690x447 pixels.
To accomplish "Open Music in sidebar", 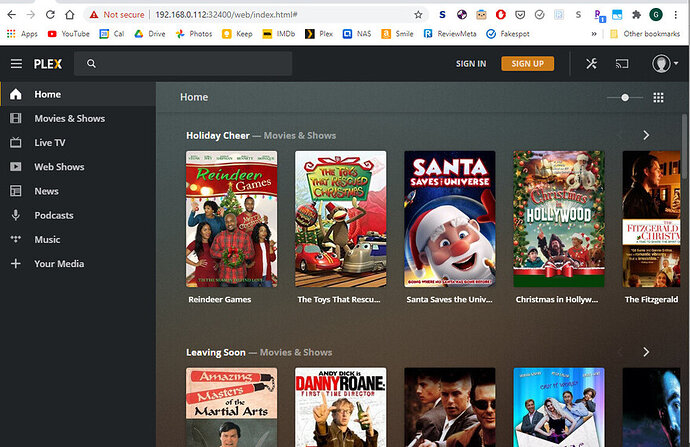I will click(x=78, y=239).
